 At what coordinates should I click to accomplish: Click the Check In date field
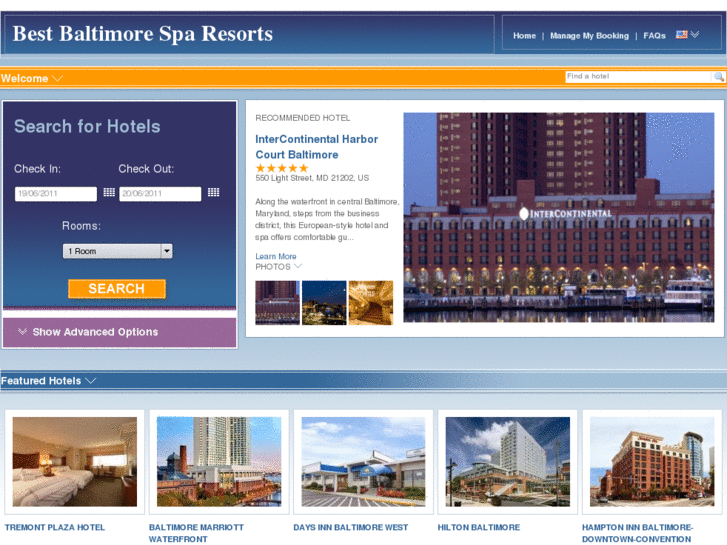point(56,194)
